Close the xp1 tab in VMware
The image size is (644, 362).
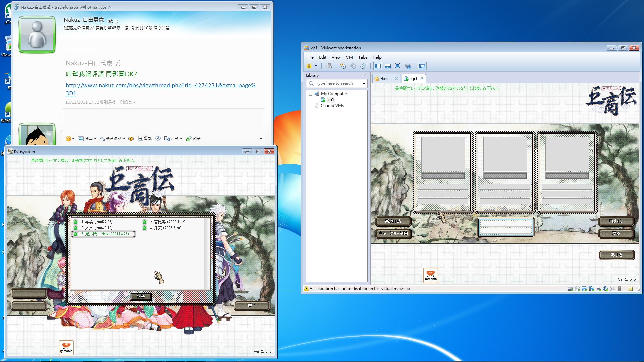click(x=422, y=78)
